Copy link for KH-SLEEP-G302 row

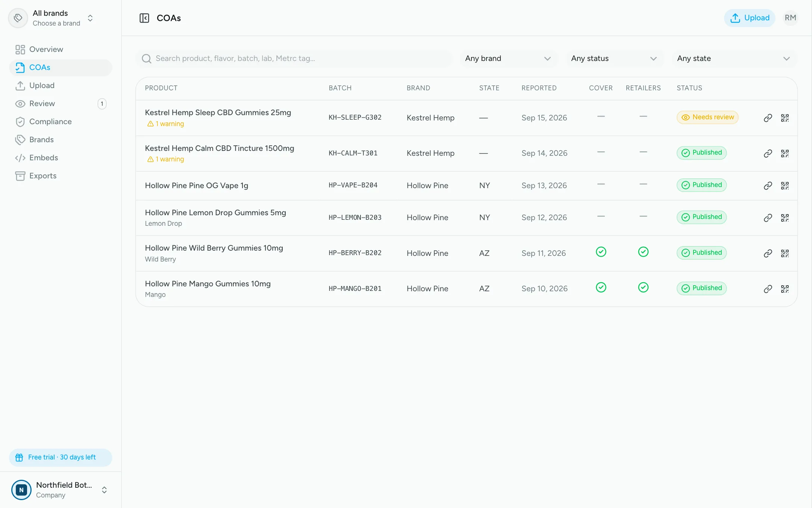tap(768, 118)
